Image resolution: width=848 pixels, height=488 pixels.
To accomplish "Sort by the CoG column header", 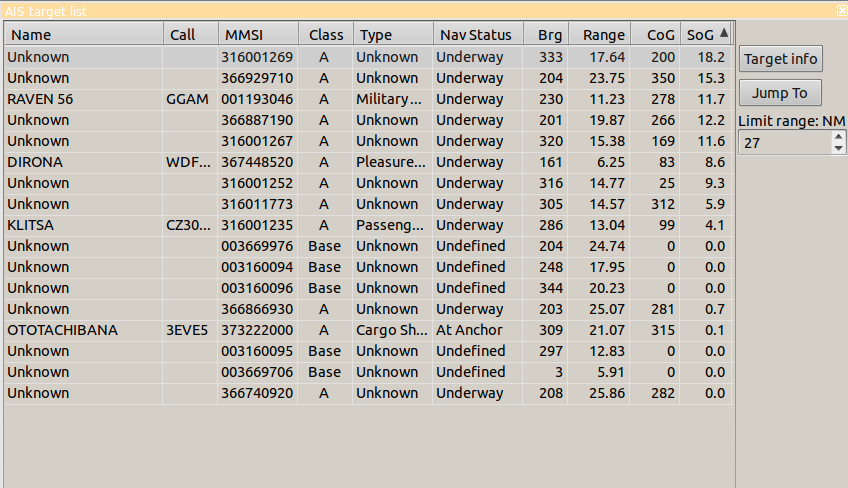I will coord(656,35).
